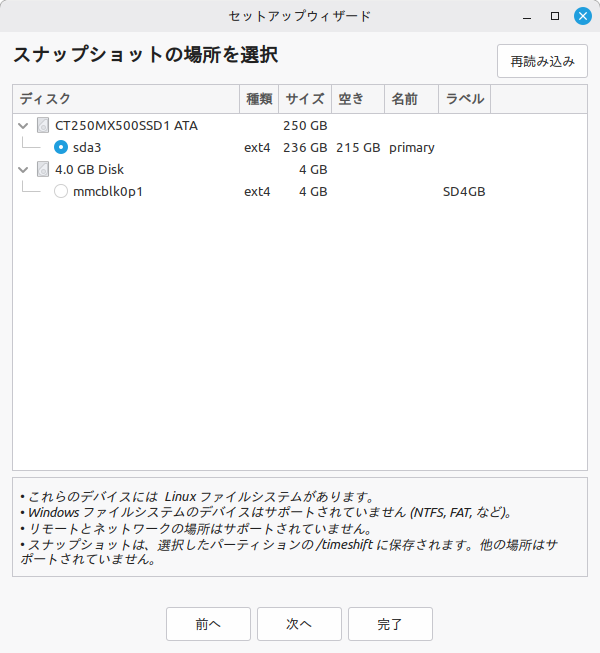This screenshot has width=600, height=653.
Task: Click the 4.0 GB Disk drive icon
Action: pyautogui.click(x=43, y=170)
